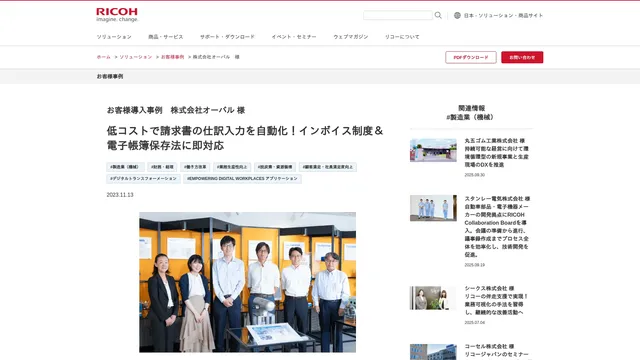Go to ホーム breadcrumb
The width and height of the screenshot is (640, 360).
pos(104,57)
